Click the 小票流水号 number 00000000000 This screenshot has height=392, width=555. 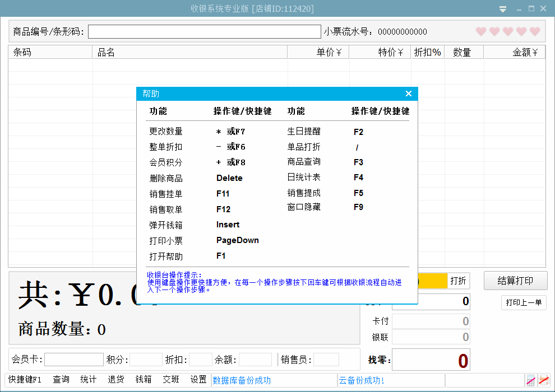(403, 32)
